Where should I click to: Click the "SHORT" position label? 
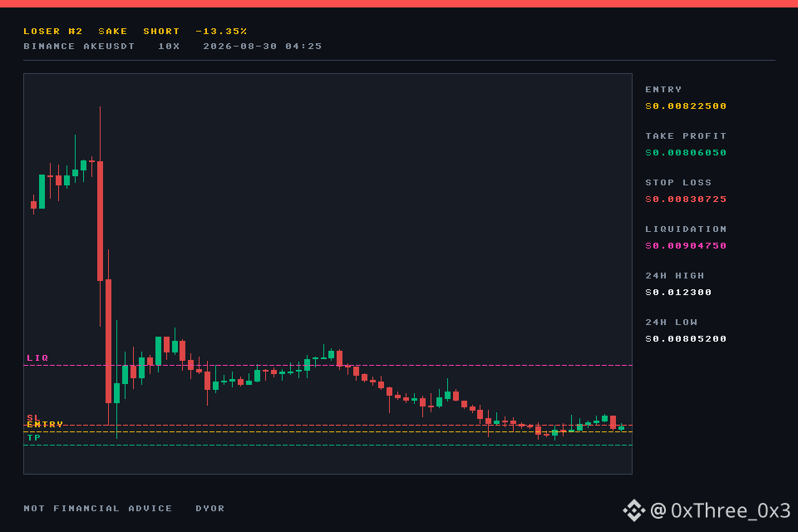pos(161,32)
